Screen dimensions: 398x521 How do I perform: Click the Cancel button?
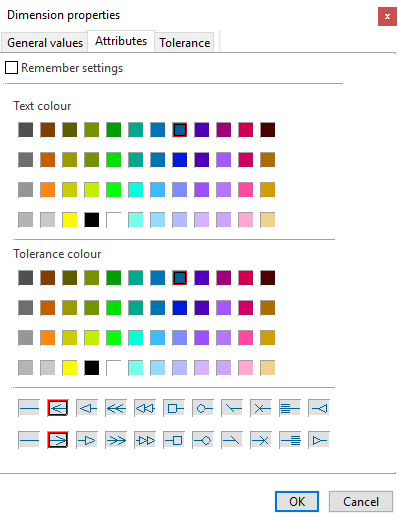click(361, 501)
